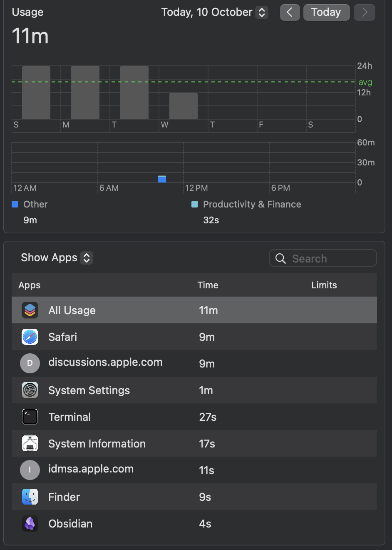The height and width of the screenshot is (550, 392).
Task: Click the Finder face icon
Action: [x=30, y=497]
